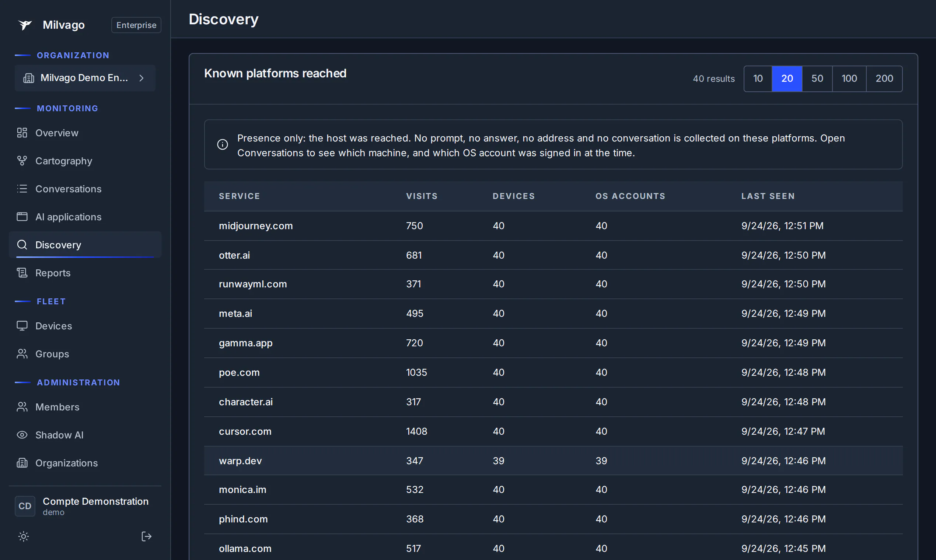Click the OS ACCOUNTS column header
The width and height of the screenshot is (936, 560).
pos(630,196)
